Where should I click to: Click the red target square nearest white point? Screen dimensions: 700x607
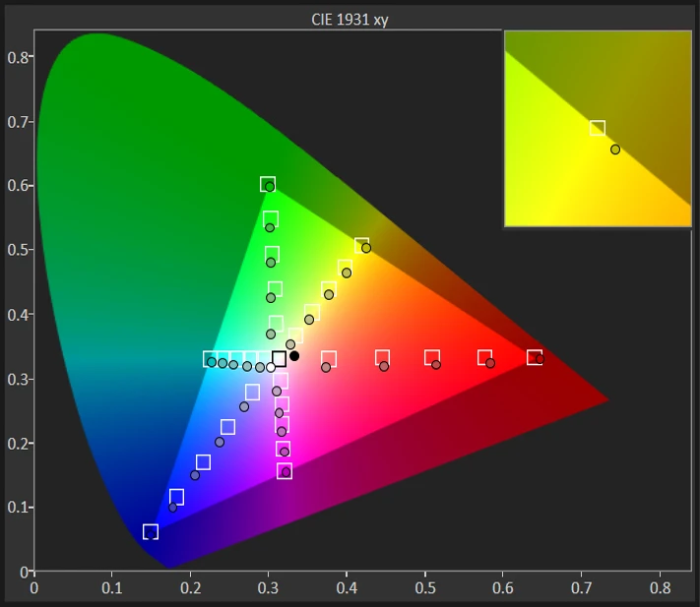pos(329,359)
